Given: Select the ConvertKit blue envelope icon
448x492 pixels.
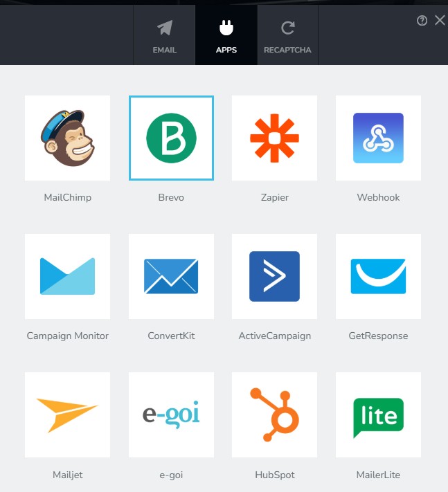Looking at the screenshot, I should 171,276.
